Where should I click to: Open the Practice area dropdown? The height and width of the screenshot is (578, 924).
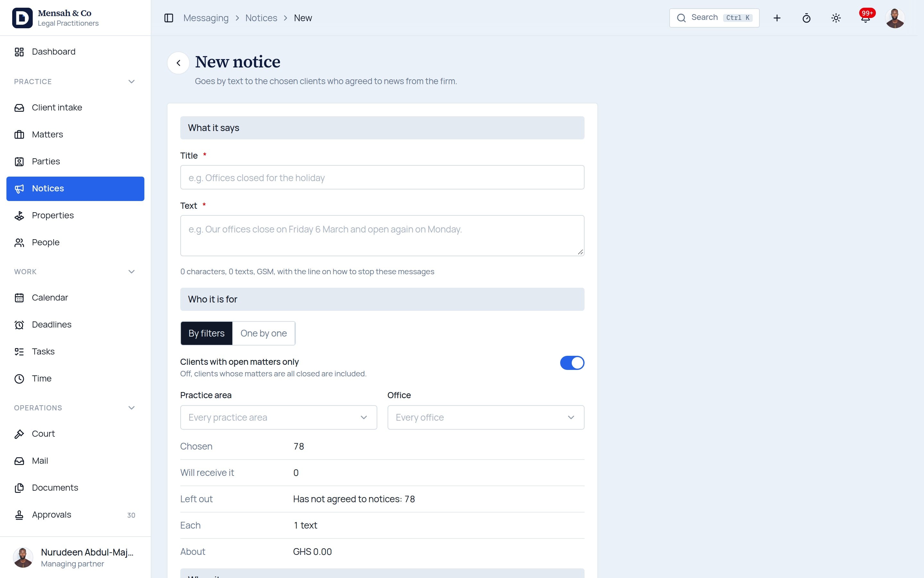(x=278, y=417)
